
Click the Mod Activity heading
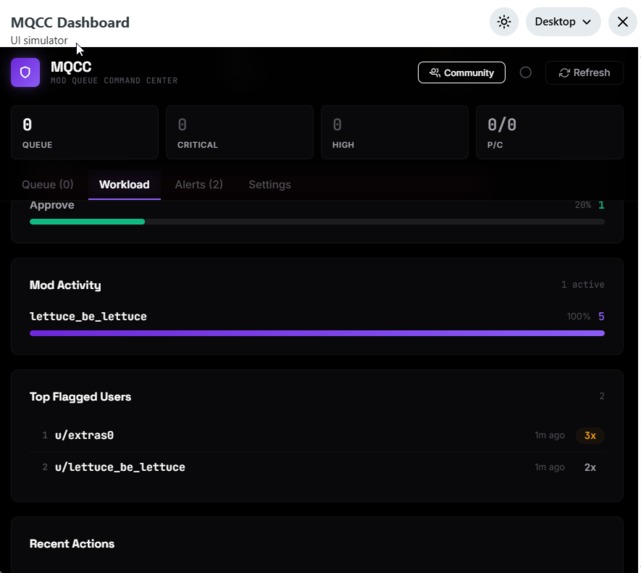click(x=65, y=285)
